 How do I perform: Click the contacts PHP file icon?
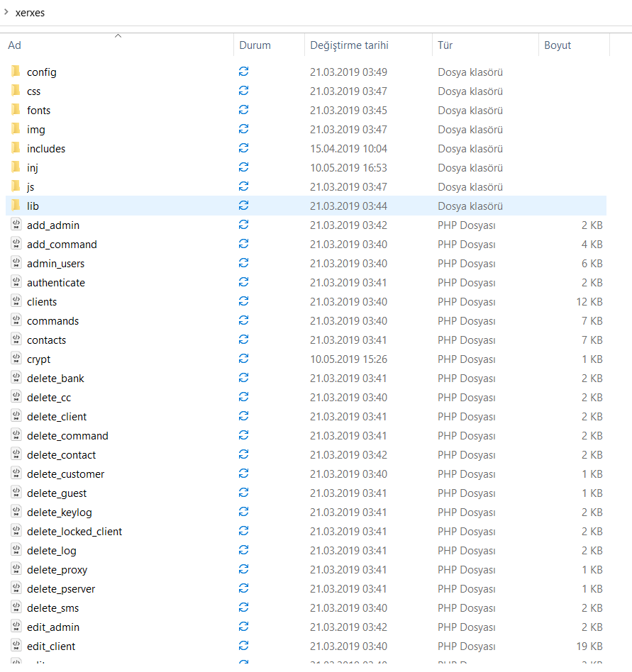[x=16, y=340]
